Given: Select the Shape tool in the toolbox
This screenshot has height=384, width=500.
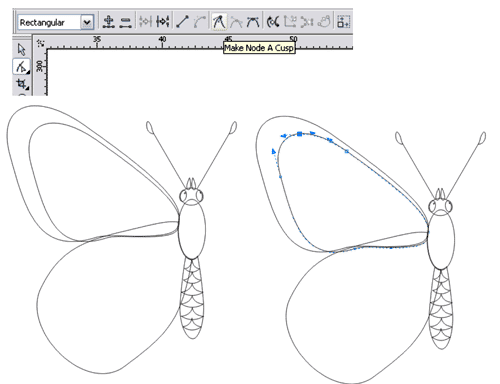Looking at the screenshot, I should (22, 66).
